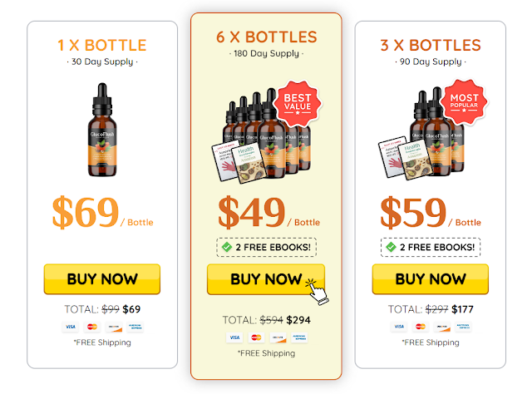532x394 pixels.
Task: Click BUY NOW for the 1 bottle package
Action: click(101, 279)
